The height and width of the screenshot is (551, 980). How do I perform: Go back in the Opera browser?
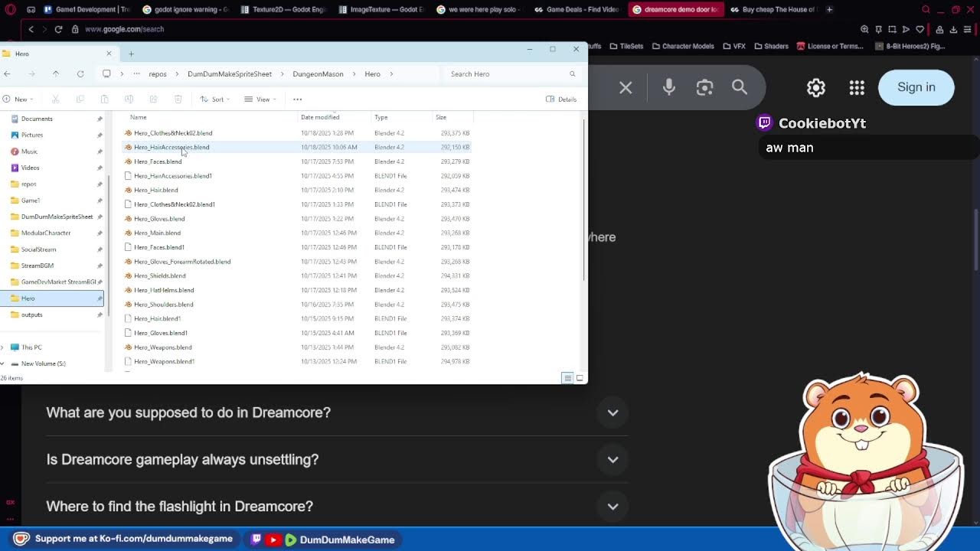(31, 29)
